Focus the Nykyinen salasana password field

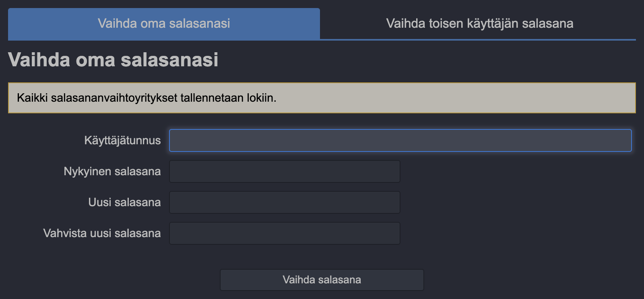pyautogui.click(x=285, y=172)
